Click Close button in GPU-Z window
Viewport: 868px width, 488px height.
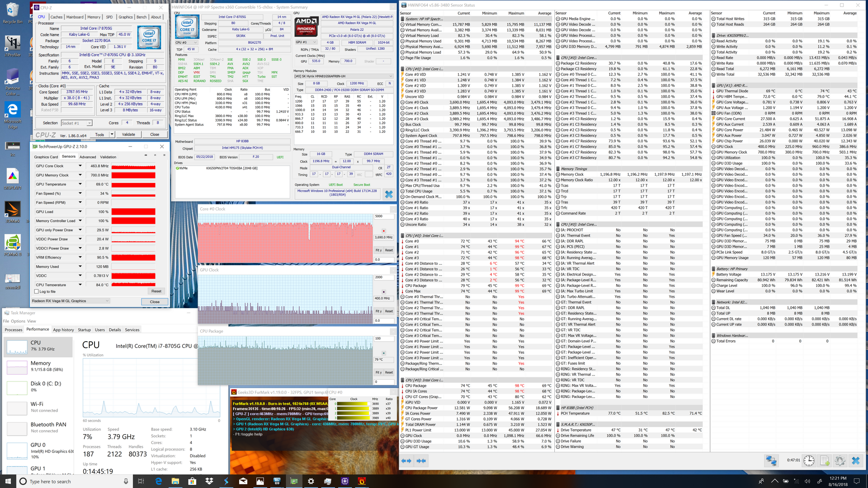[155, 302]
